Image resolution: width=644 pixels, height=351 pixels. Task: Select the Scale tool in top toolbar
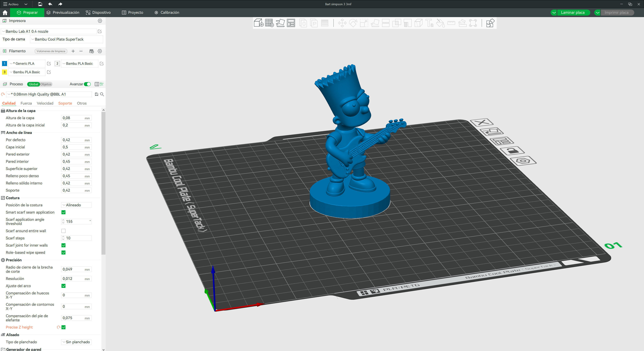point(364,23)
